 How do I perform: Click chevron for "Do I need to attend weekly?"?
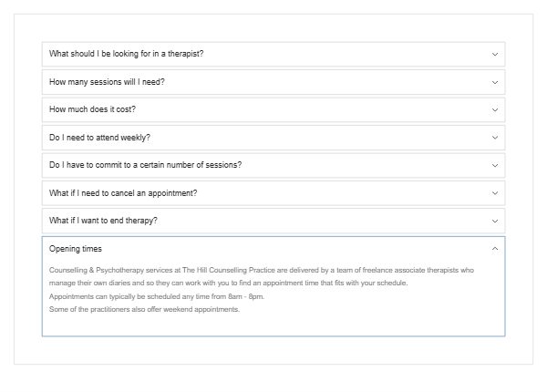(x=495, y=138)
